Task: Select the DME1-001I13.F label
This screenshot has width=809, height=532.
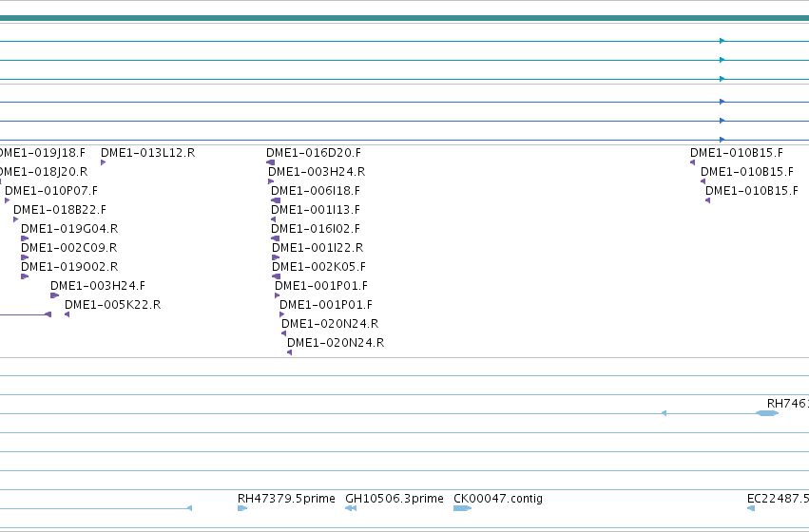Action: pos(316,210)
